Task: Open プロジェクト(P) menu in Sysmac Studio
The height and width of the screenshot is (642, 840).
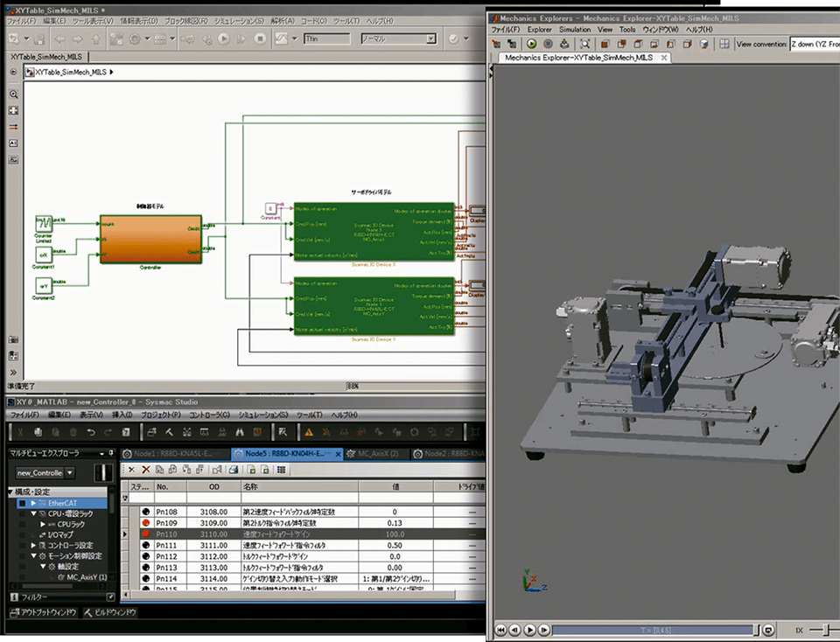Action: [160, 415]
